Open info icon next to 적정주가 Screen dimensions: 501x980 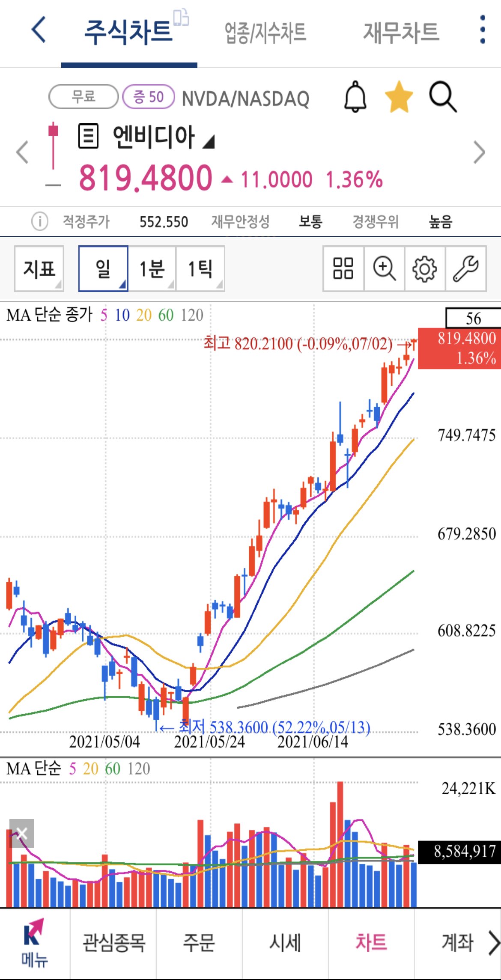tap(39, 221)
